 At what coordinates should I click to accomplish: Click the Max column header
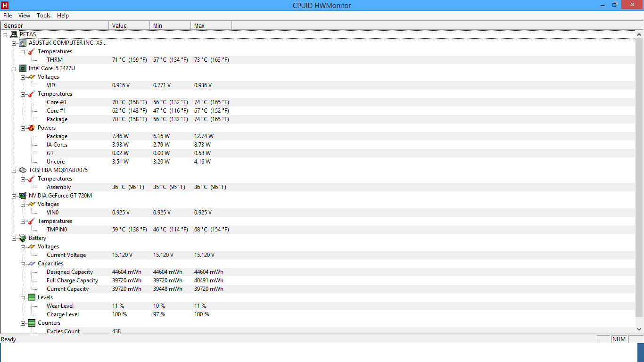tap(211, 25)
